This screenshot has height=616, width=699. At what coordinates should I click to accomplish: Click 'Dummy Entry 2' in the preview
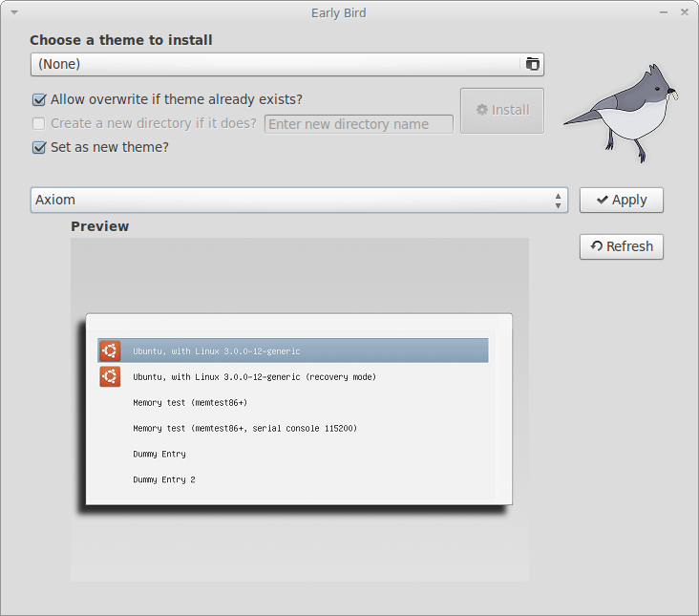(164, 480)
